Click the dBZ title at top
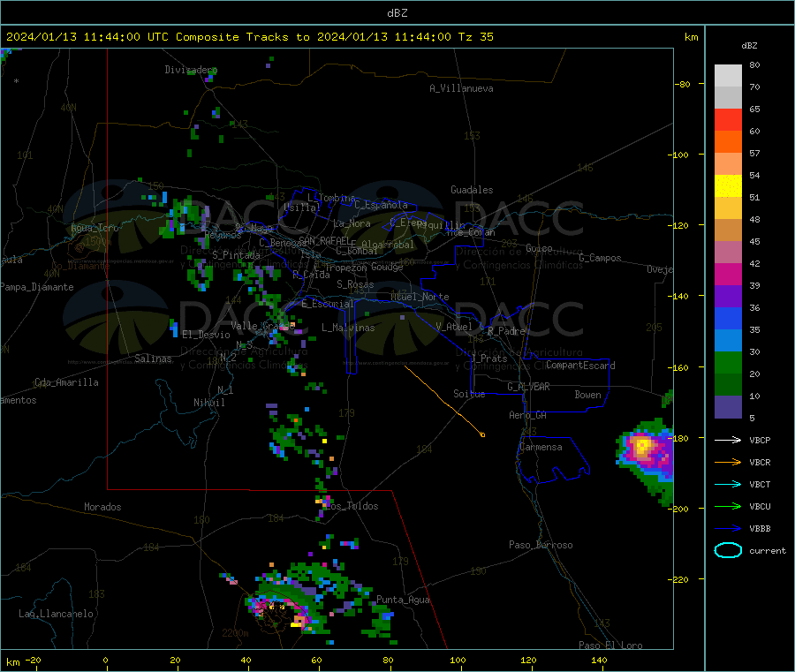Viewport: 795px width, 672px height. [x=397, y=13]
